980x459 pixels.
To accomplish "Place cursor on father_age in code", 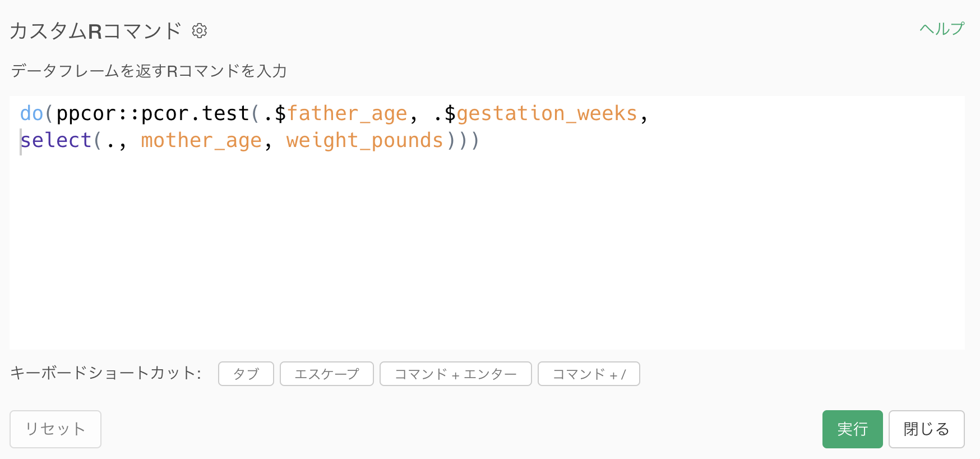I will tap(347, 114).
